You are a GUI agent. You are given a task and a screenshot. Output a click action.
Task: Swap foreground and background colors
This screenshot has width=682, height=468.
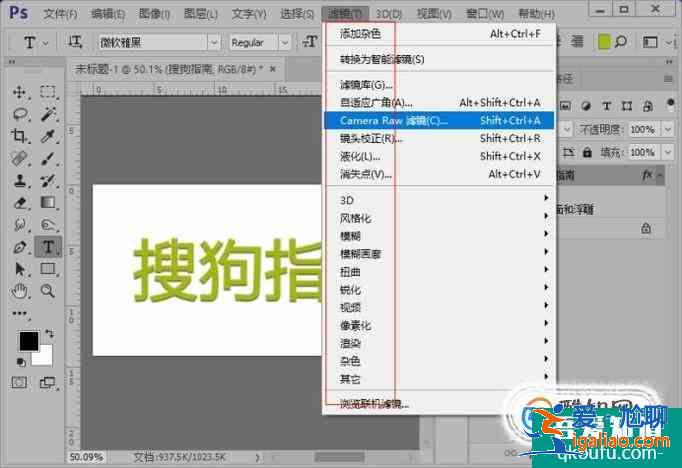(x=50, y=334)
